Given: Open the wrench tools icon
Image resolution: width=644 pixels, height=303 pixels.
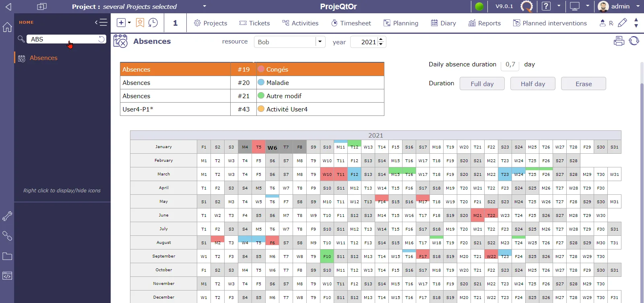Looking at the screenshot, I should click(x=7, y=216).
